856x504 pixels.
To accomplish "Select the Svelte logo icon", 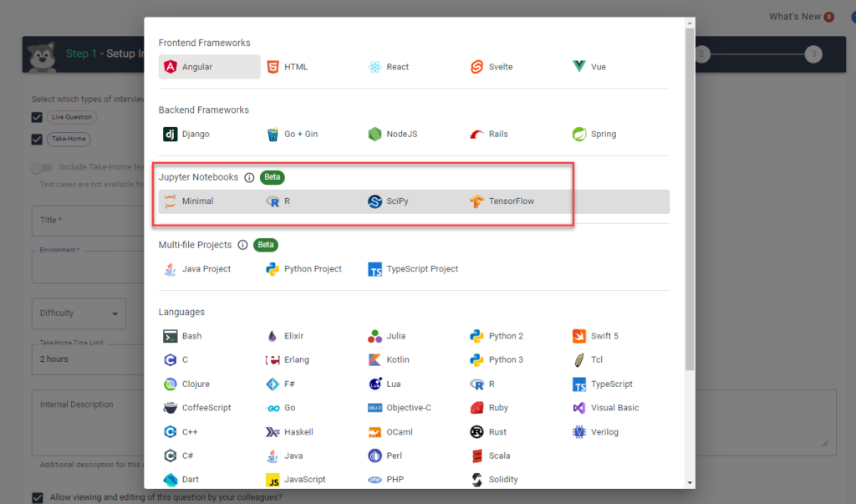I will [476, 67].
